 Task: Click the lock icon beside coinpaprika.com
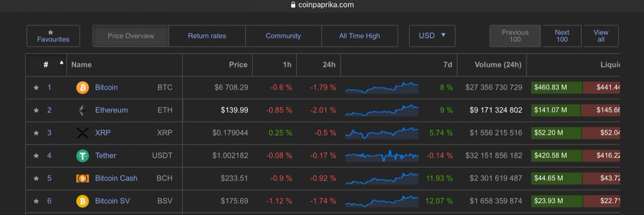[293, 5]
